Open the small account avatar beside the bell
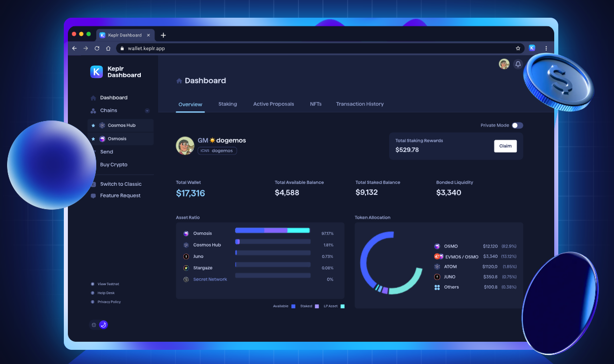The height and width of the screenshot is (364, 614). pyautogui.click(x=504, y=64)
